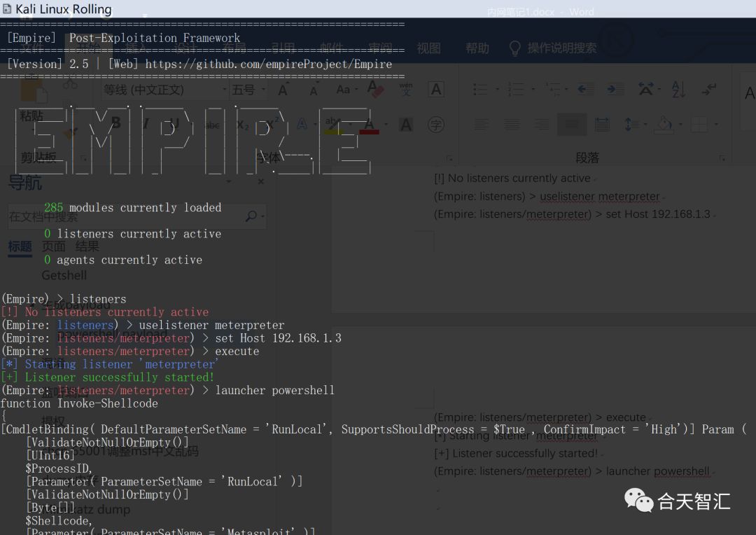Open the phonetic guide (wén) tool
This screenshot has width=756, height=535.
coord(406,89)
